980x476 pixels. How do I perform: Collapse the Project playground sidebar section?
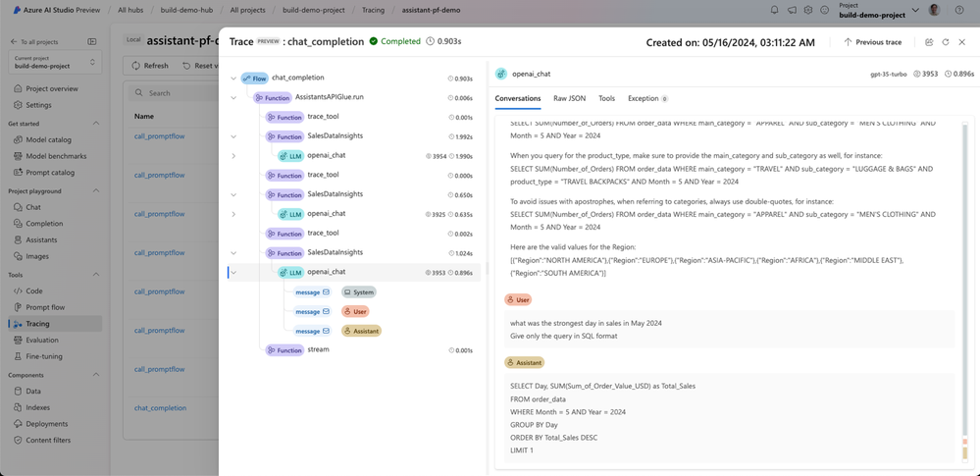tap(95, 190)
